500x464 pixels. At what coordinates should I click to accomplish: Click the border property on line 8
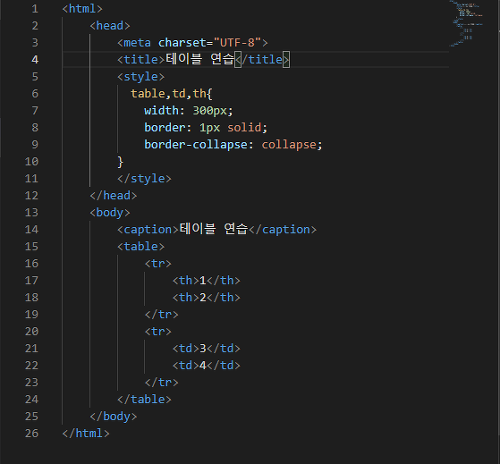[x=165, y=128]
